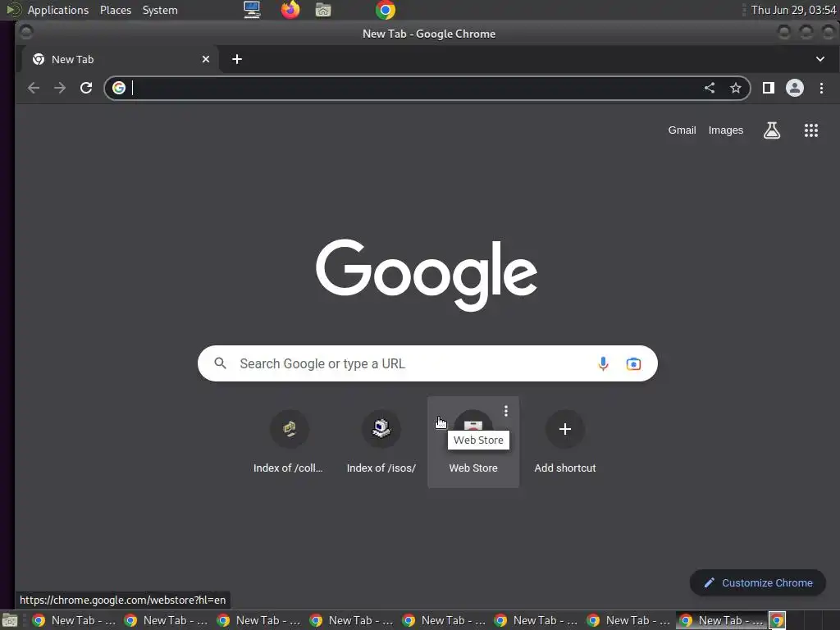The image size is (840, 630).
Task: Open the Index of /isos/ shortcut
Action: (381, 442)
